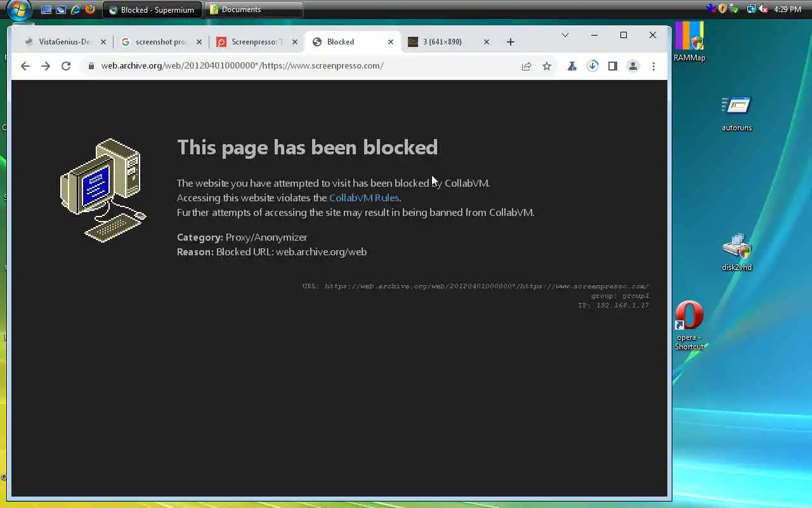
Task: Click the green check tray icon
Action: pos(734,9)
